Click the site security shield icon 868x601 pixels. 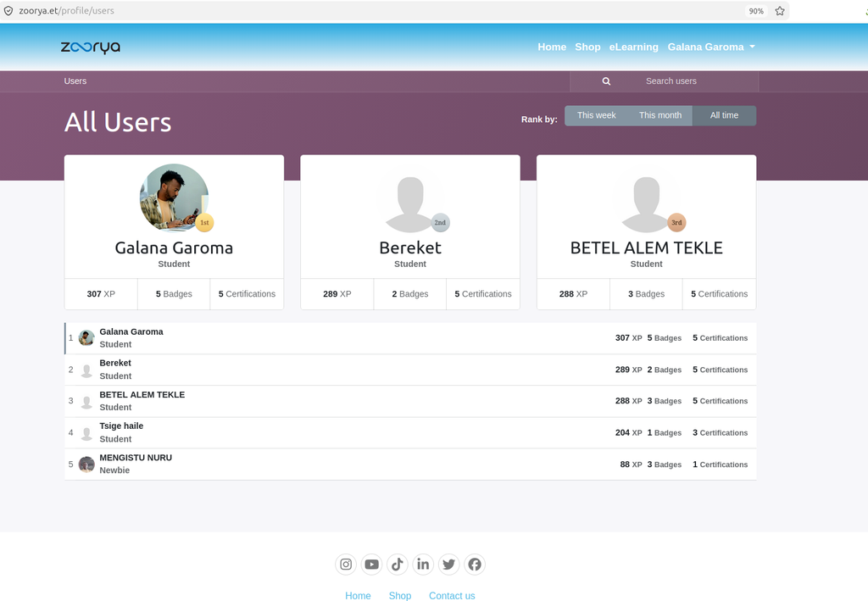coord(8,11)
